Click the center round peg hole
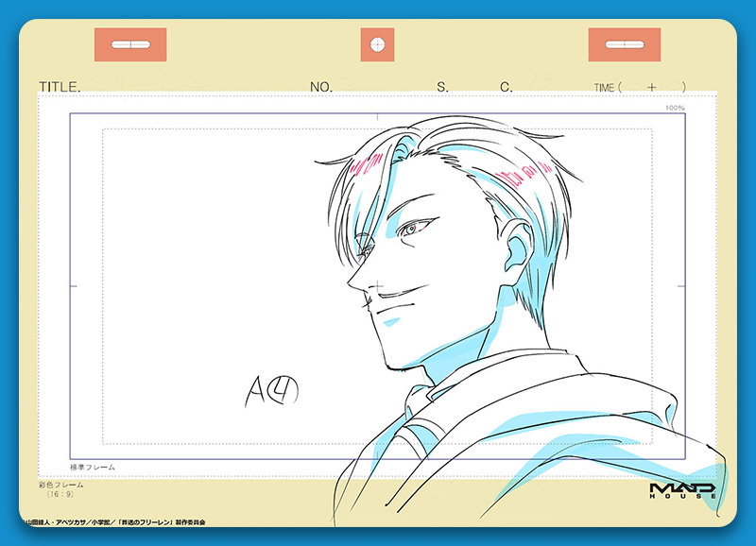756x546 pixels. point(377,44)
